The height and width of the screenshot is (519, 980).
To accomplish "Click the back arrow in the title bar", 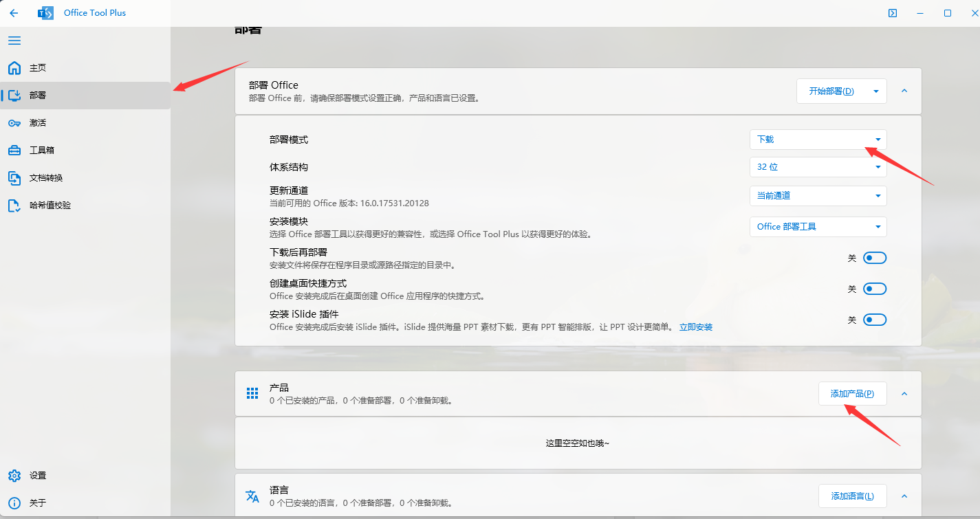I will (x=14, y=12).
